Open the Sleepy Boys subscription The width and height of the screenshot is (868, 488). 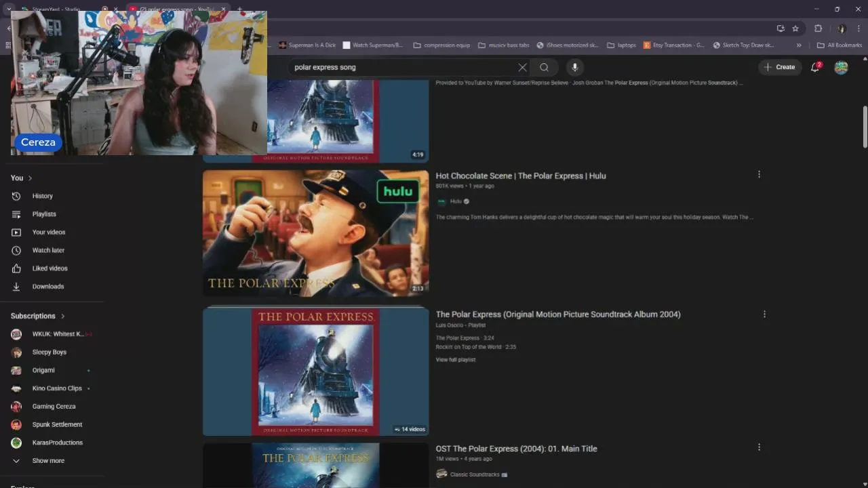[x=49, y=352]
